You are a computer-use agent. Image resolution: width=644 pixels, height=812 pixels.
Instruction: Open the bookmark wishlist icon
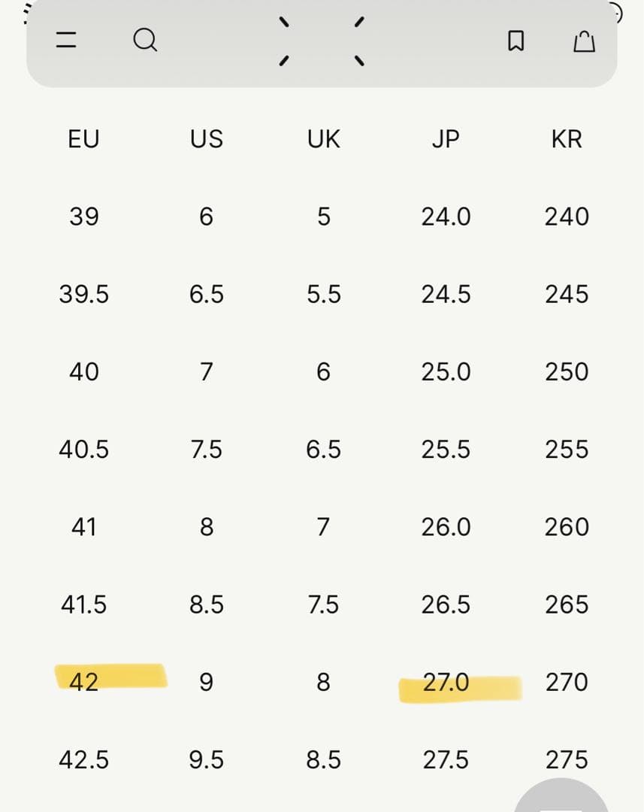point(515,41)
